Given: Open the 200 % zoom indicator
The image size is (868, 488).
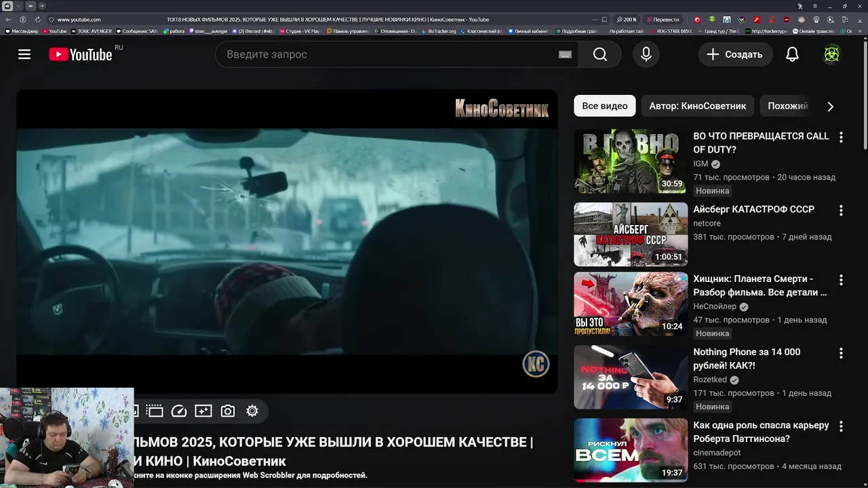Looking at the screenshot, I should [x=627, y=20].
